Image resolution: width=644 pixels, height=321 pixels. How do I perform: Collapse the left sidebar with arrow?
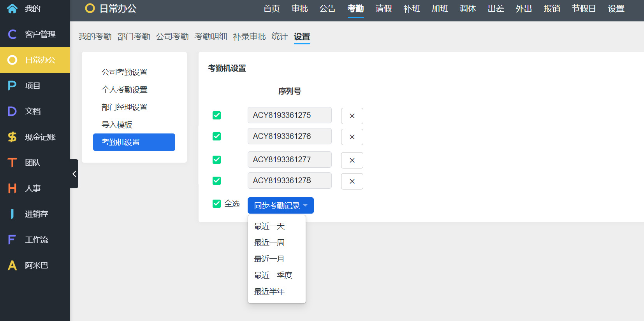74,174
